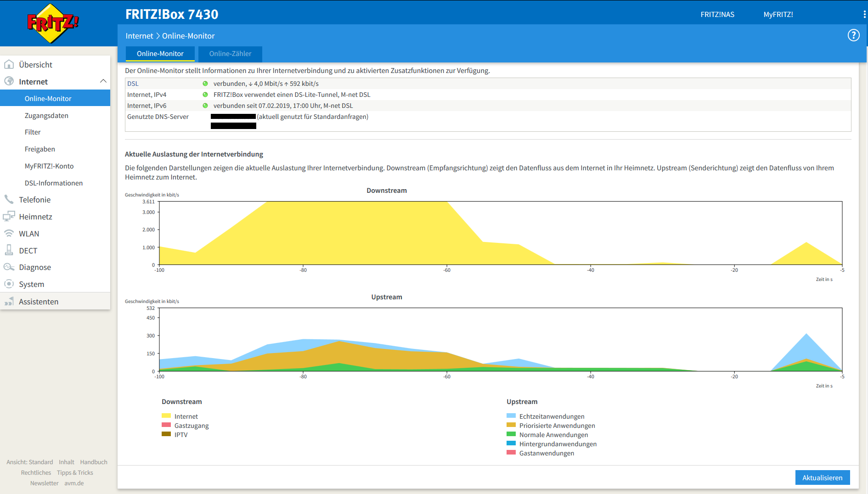868x494 pixels.
Task: Click the red Gastanwendungen swatch
Action: pos(511,452)
